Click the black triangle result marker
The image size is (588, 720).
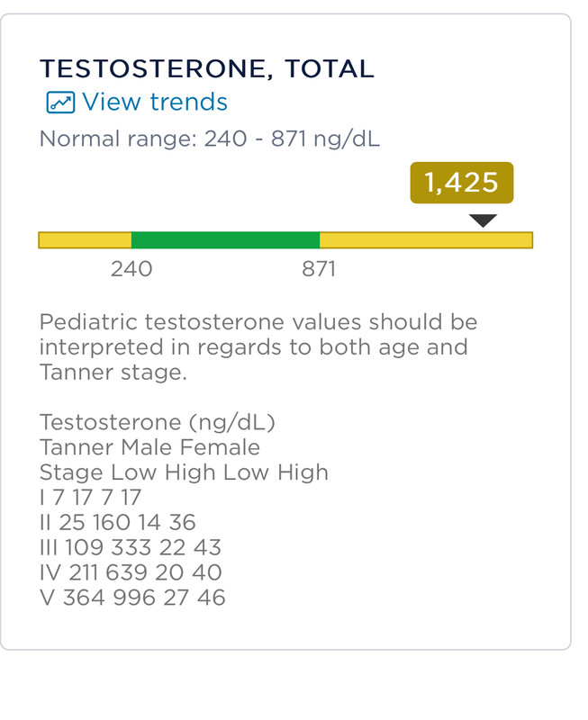coord(483,220)
